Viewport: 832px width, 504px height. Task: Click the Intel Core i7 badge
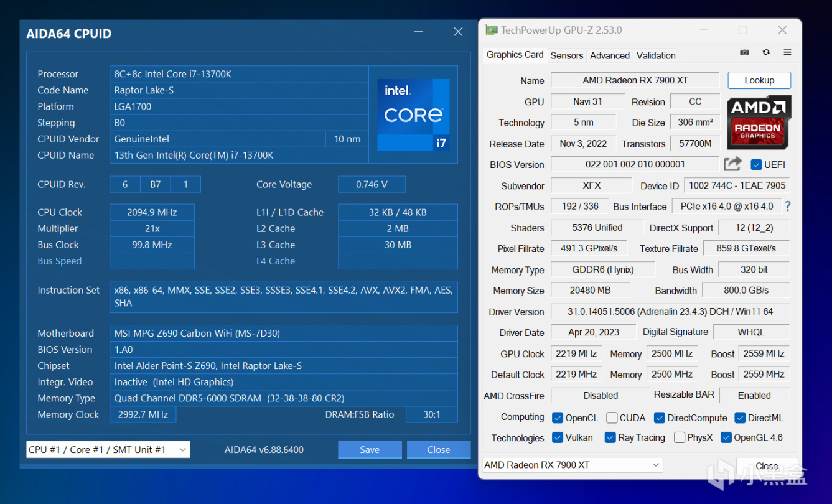click(413, 115)
